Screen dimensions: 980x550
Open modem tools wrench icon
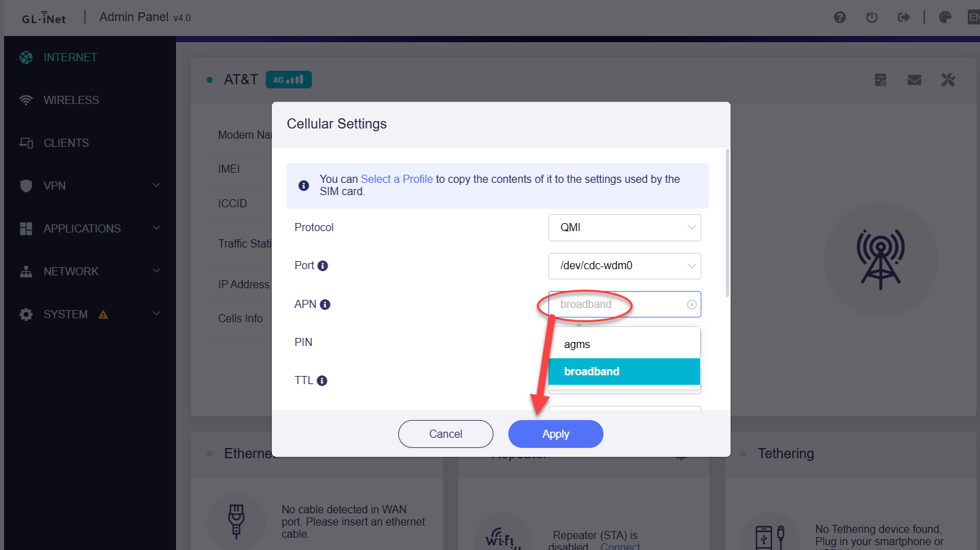click(948, 80)
